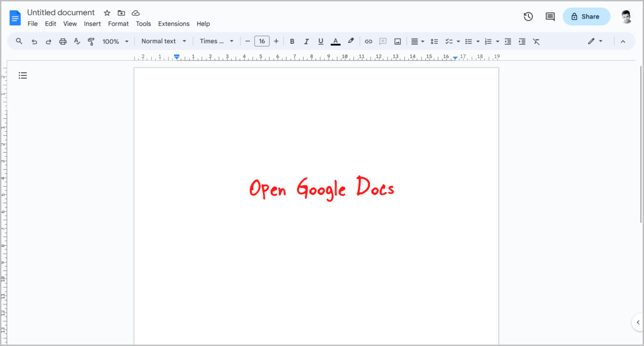Image resolution: width=644 pixels, height=346 pixels.
Task: Open the comments history icon
Action: (x=550, y=17)
